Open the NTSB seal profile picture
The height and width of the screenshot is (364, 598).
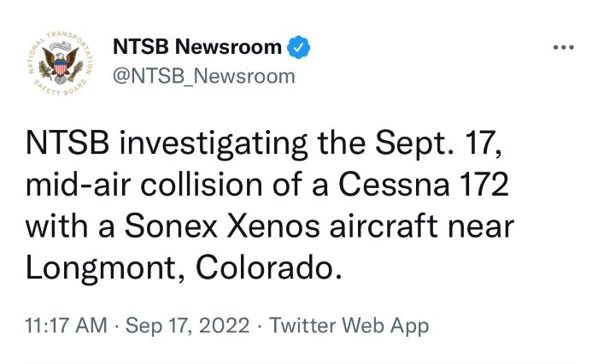pos(61,62)
